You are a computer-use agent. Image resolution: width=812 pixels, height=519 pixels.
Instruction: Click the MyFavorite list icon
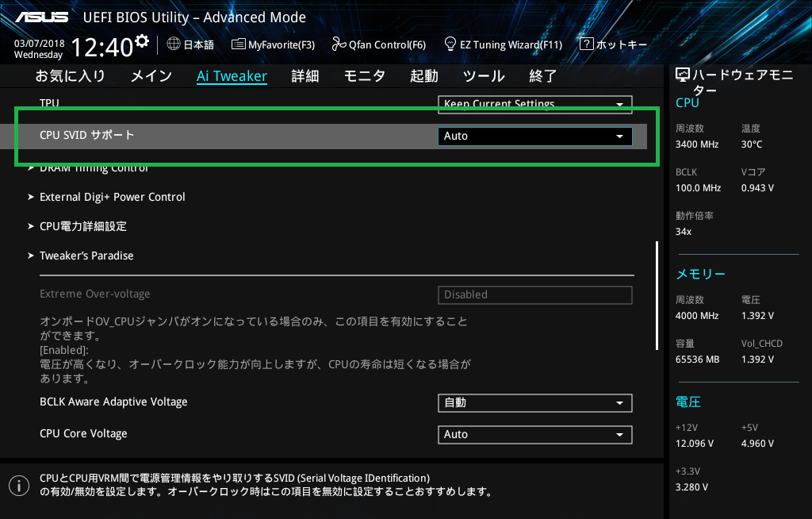click(238, 44)
